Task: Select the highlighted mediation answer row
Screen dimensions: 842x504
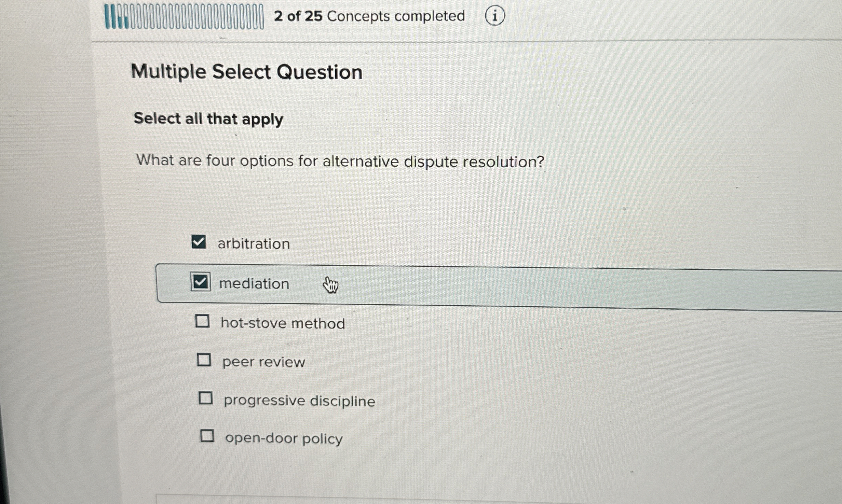Action: click(410, 283)
